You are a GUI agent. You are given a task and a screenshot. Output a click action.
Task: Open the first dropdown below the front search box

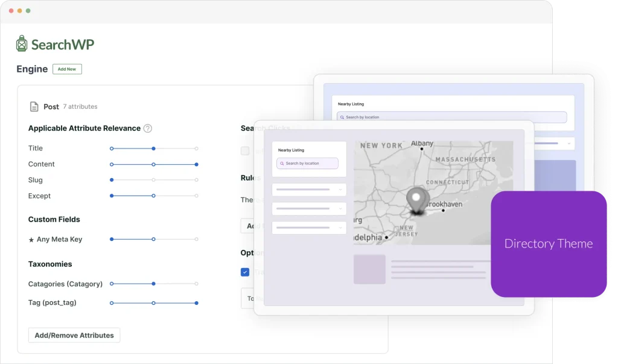tap(309, 190)
